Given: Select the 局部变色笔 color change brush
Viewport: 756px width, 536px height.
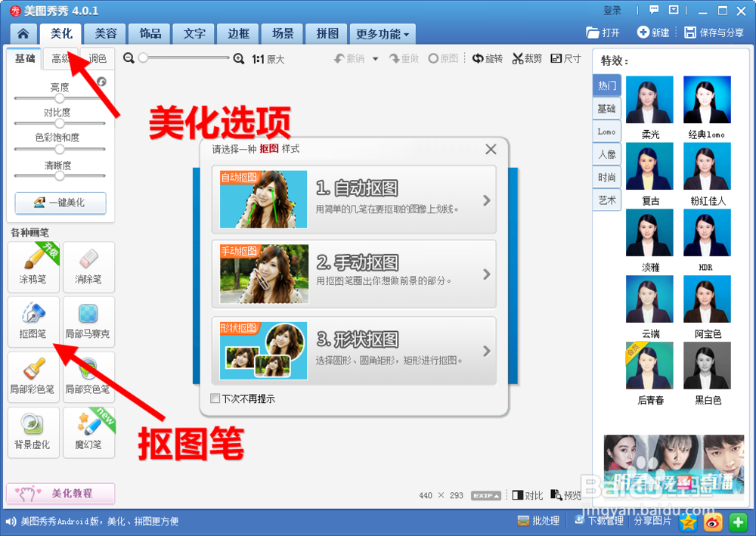Looking at the screenshot, I should click(88, 377).
